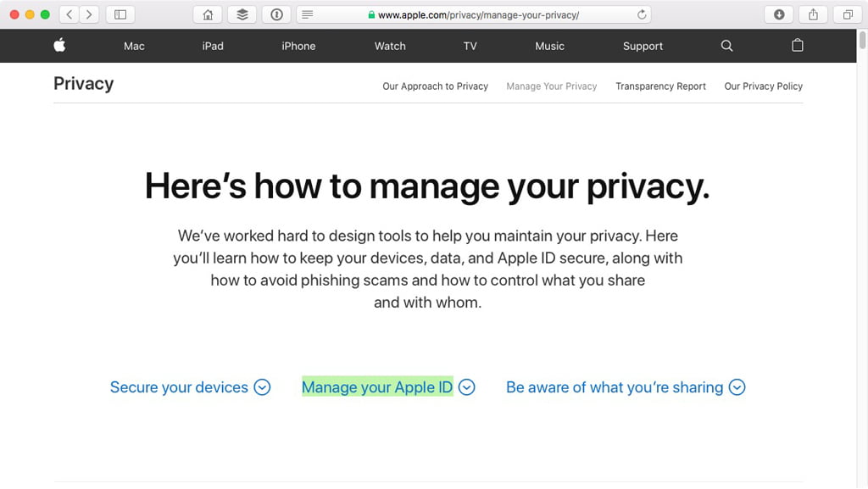The height and width of the screenshot is (489, 868).
Task: Open the Share menu icon
Action: pyautogui.click(x=813, y=14)
